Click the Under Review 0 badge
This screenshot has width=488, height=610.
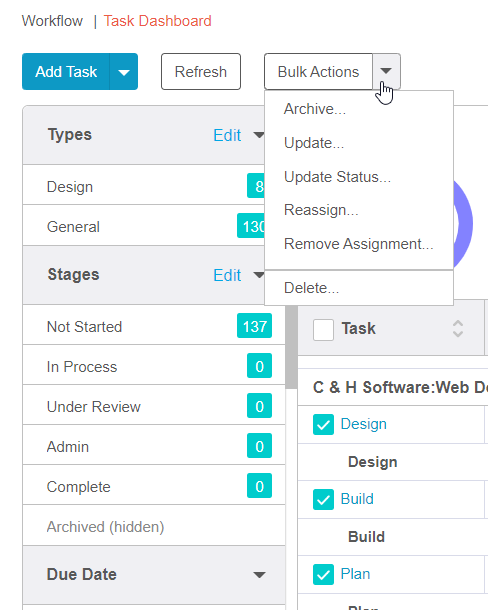(x=259, y=406)
